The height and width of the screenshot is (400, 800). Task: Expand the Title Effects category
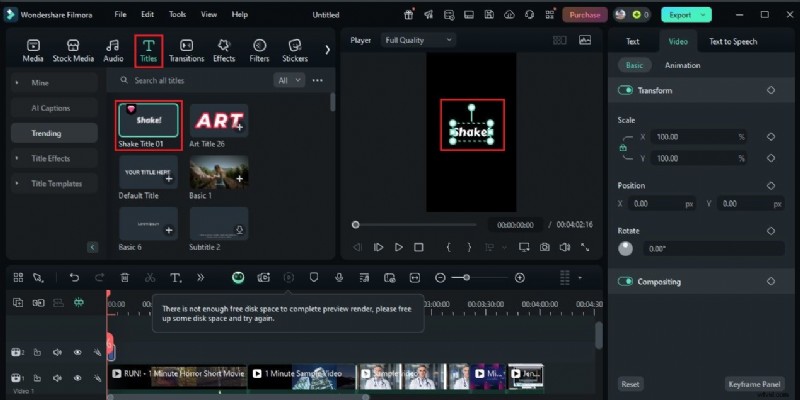tap(50, 158)
